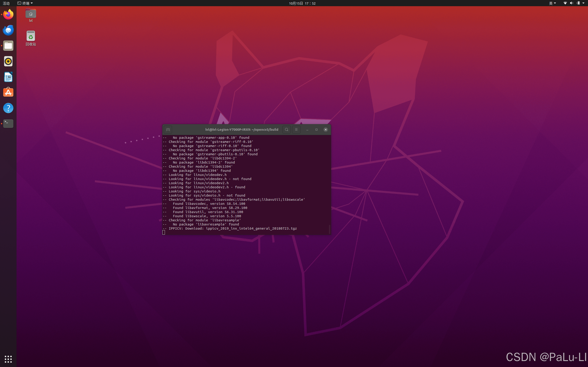The image size is (588, 367).
Task: Open system status menu arrow
Action: click(x=583, y=3)
